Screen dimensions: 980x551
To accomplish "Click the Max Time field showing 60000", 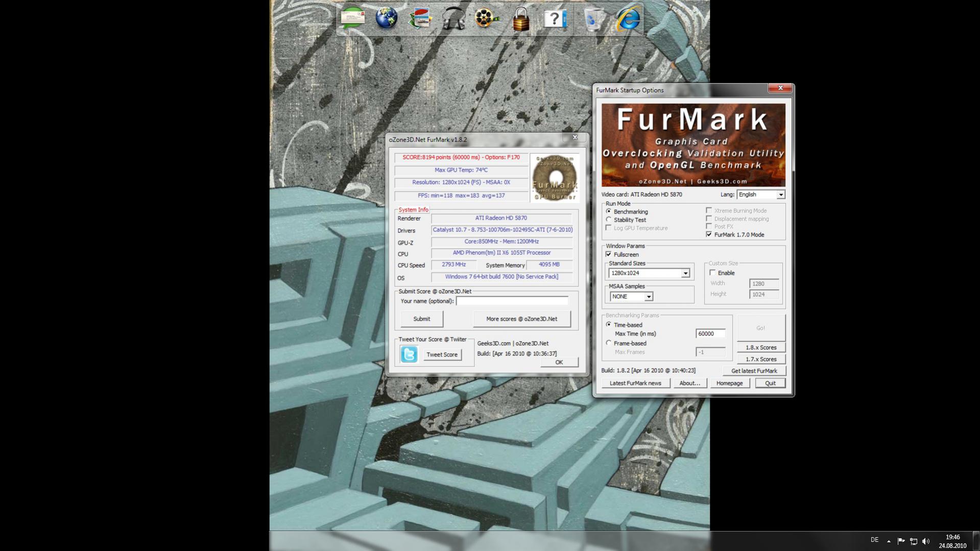I will tap(710, 333).
